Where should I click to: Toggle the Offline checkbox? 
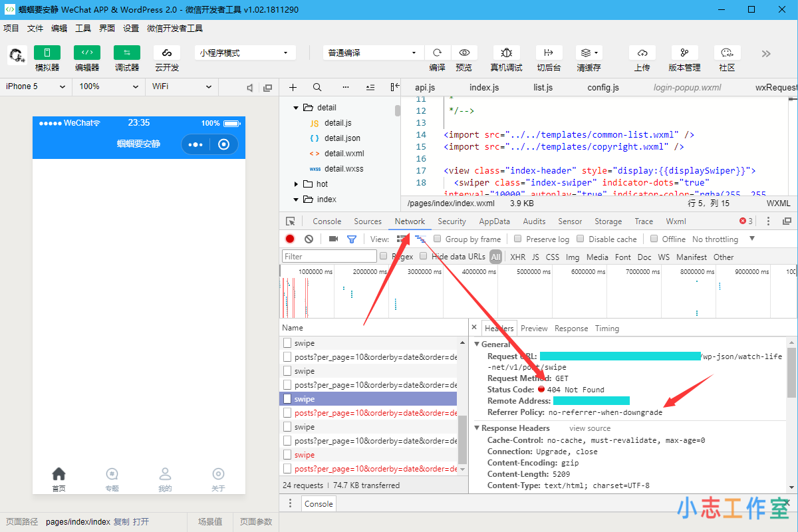pos(655,239)
